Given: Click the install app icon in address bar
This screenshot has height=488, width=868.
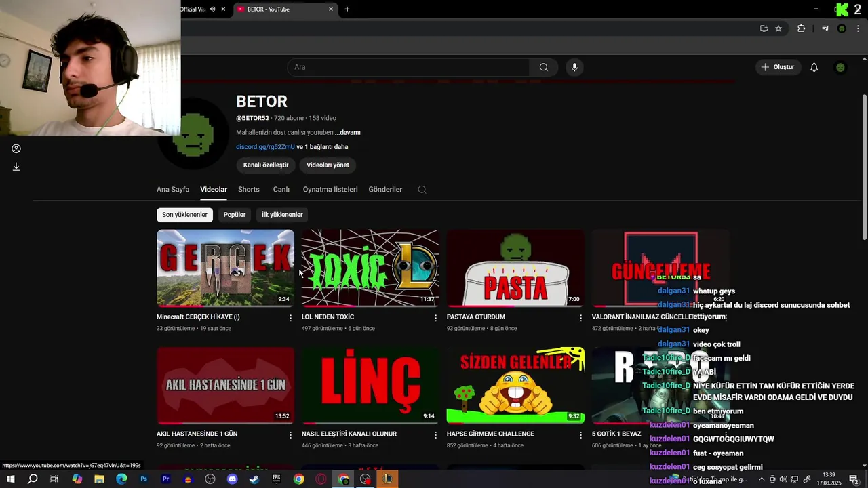Looking at the screenshot, I should tap(764, 28).
